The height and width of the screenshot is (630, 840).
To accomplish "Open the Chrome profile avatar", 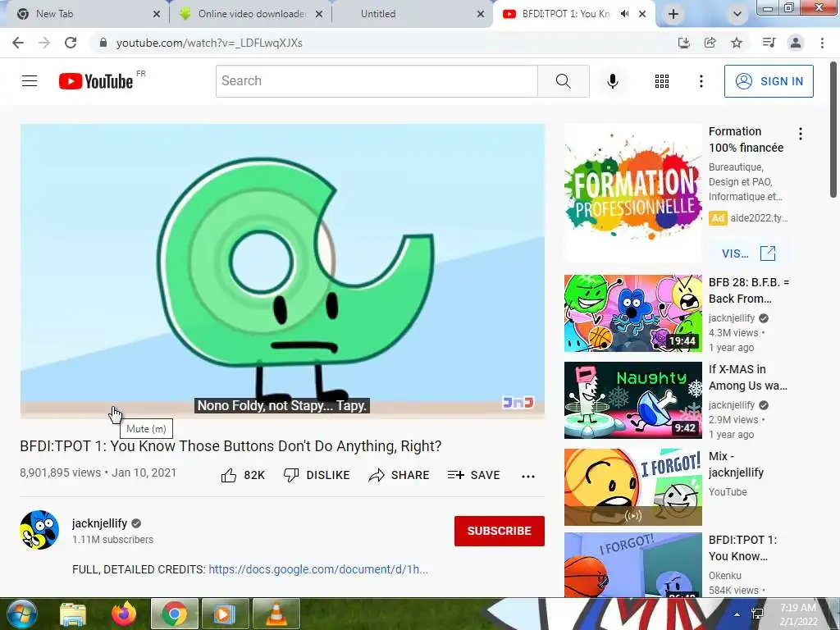I will click(x=796, y=43).
